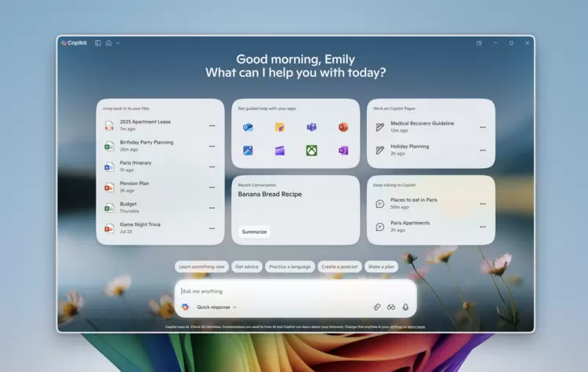Open the dropdown chevron next to Home icon
The height and width of the screenshot is (372, 588).
pos(118,43)
